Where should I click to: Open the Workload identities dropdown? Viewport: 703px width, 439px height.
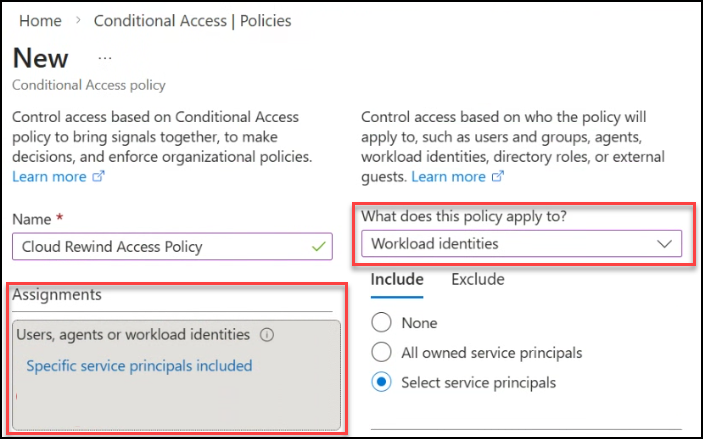tap(520, 243)
